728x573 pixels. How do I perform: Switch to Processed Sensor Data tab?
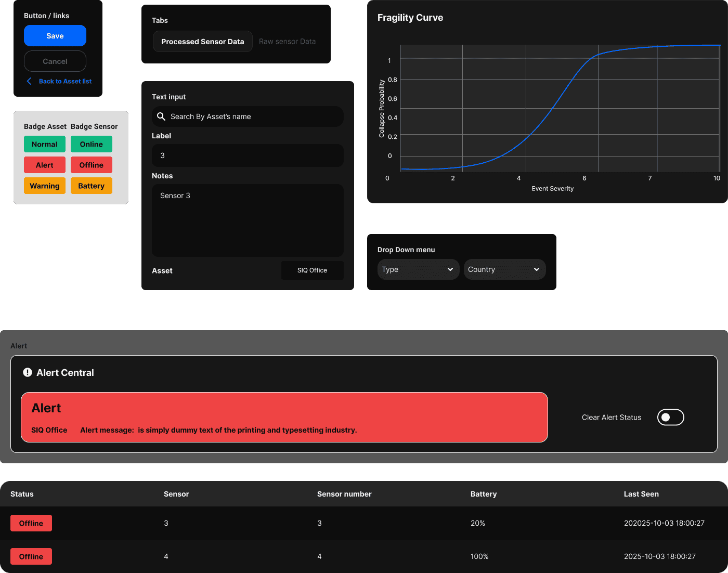point(203,42)
